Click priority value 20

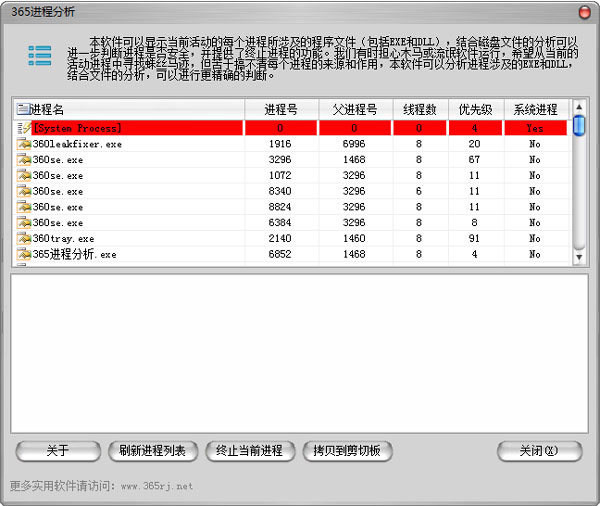[474, 144]
